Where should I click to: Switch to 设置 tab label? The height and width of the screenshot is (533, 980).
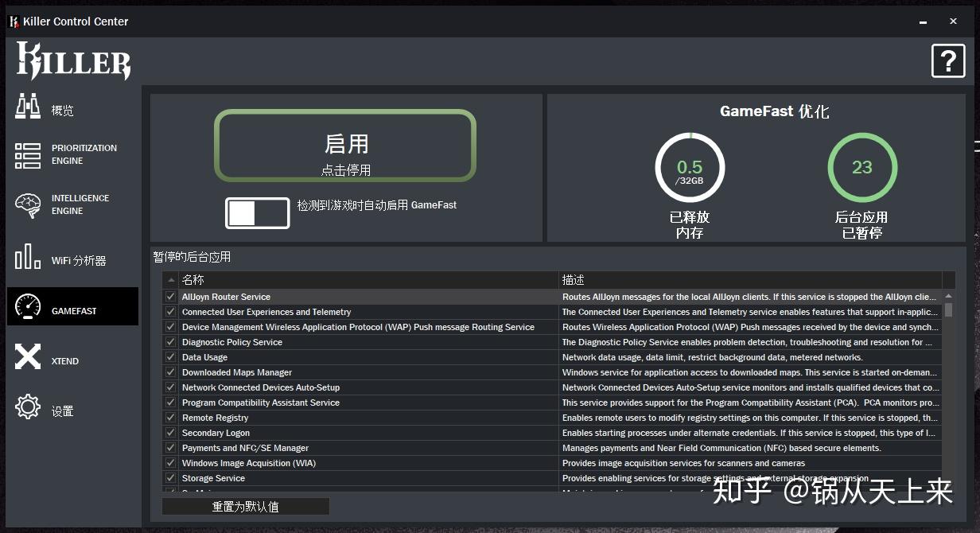coord(63,411)
